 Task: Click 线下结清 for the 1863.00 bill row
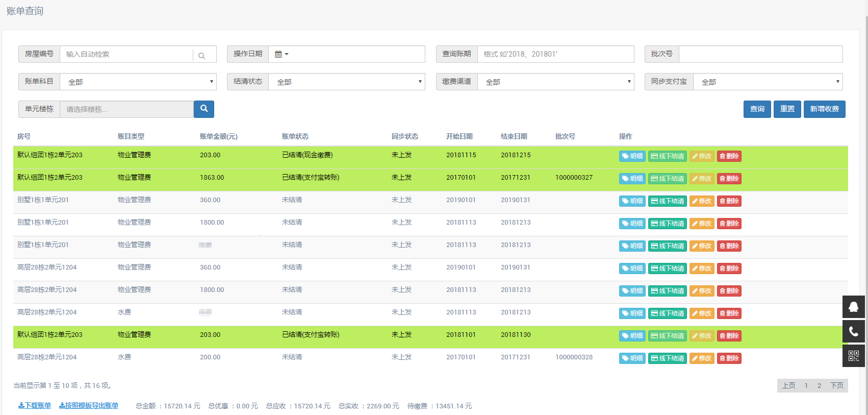[x=668, y=179]
